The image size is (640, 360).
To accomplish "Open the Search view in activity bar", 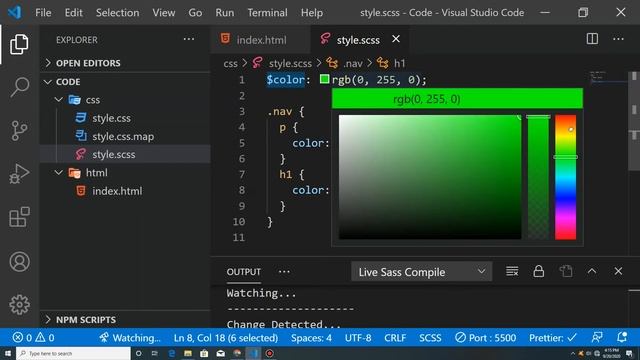I will coord(19,87).
